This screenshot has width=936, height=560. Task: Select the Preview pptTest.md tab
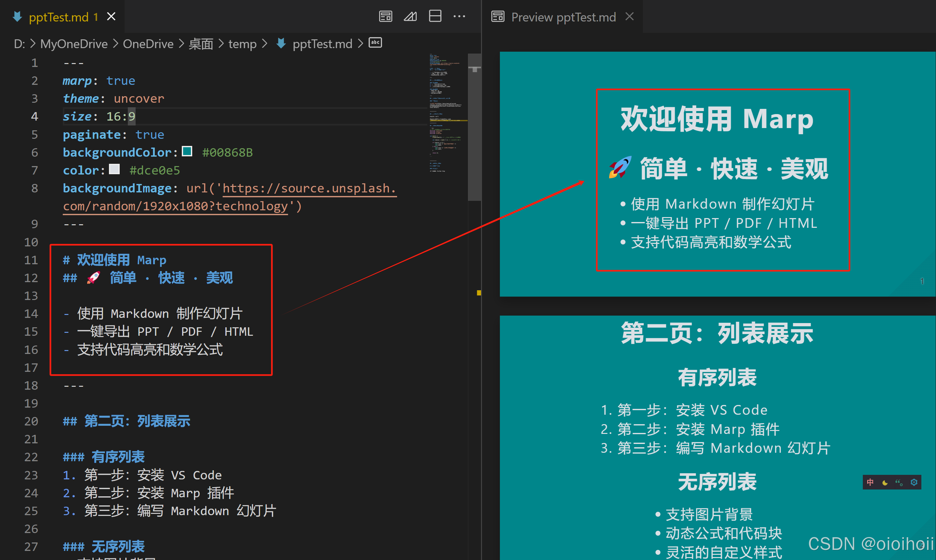[x=563, y=17]
